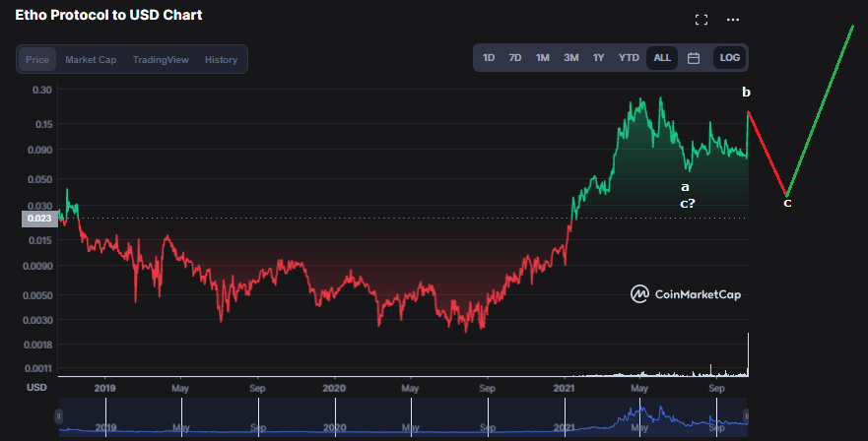This screenshot has width=868, height=441.
Task: Choose the 1M time range
Action: [543, 58]
